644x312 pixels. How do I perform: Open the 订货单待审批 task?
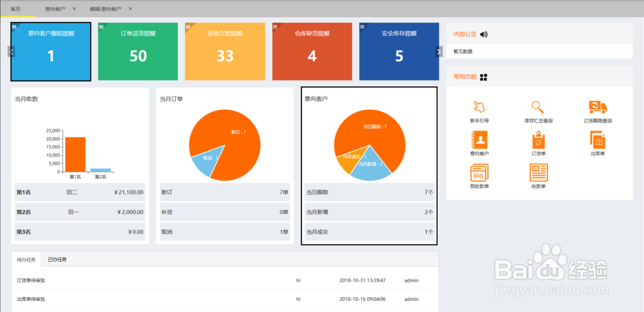pos(31,280)
